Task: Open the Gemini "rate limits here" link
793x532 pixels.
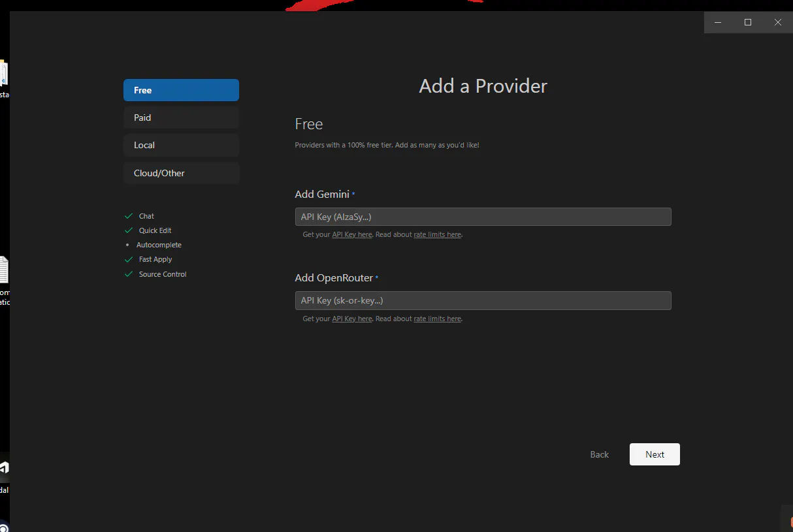Action: coord(438,234)
